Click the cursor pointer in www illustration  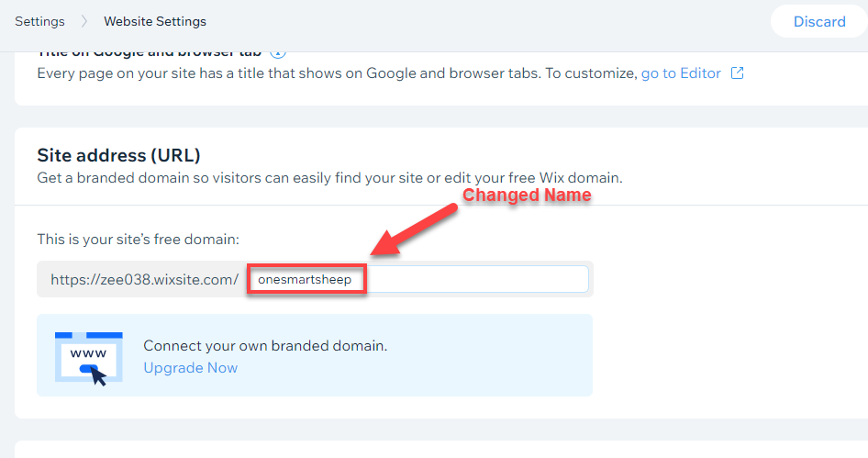coord(98,377)
